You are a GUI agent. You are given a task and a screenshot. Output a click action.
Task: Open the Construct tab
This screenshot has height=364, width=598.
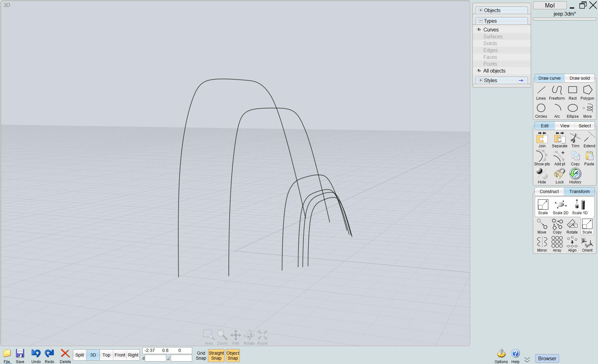[x=549, y=191]
